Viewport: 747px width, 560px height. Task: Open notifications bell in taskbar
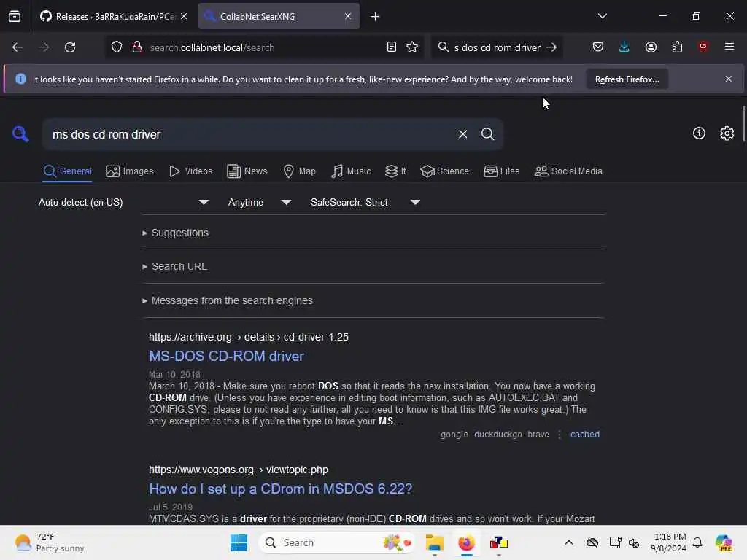[697, 542]
